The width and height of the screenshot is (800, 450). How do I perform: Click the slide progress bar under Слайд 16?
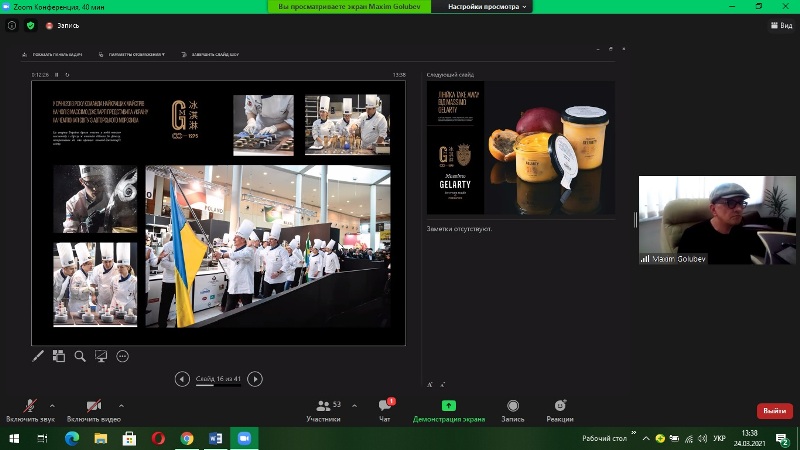coord(218,385)
